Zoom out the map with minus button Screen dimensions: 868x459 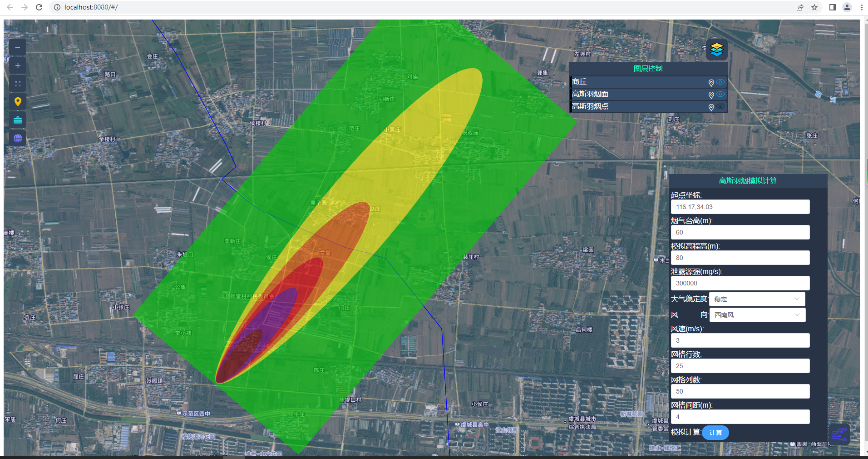pyautogui.click(x=18, y=47)
